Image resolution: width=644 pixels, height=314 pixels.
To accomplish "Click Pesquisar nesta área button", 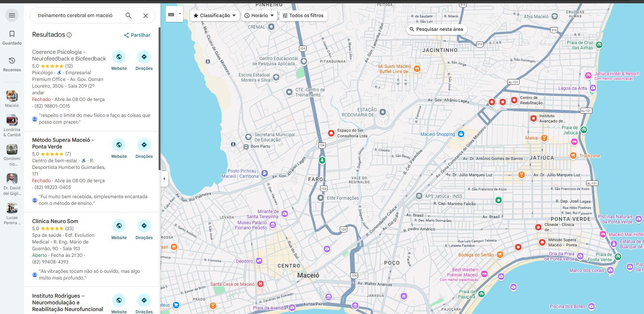I will pyautogui.click(x=436, y=29).
